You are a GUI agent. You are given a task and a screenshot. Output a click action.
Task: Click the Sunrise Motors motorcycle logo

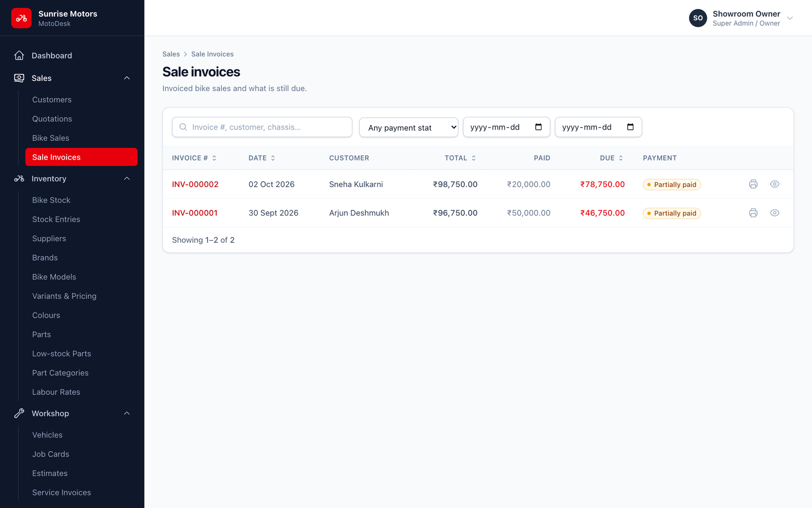(x=21, y=18)
